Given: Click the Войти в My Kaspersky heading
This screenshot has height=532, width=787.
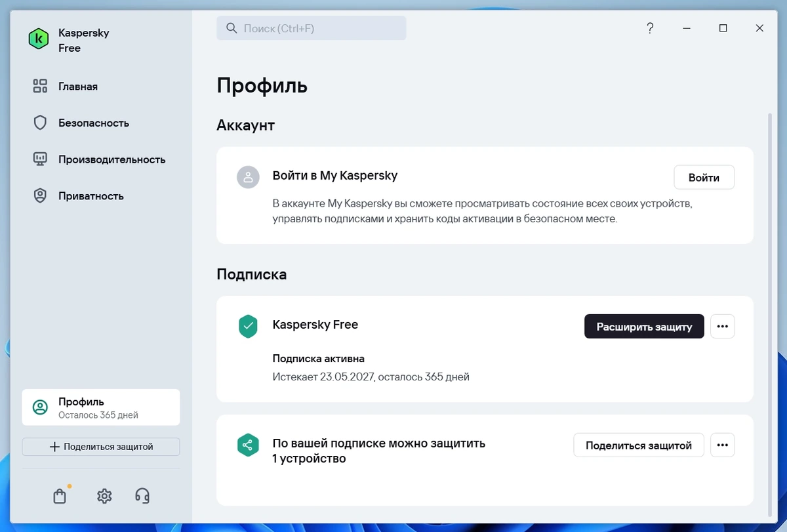Looking at the screenshot, I should (x=335, y=175).
